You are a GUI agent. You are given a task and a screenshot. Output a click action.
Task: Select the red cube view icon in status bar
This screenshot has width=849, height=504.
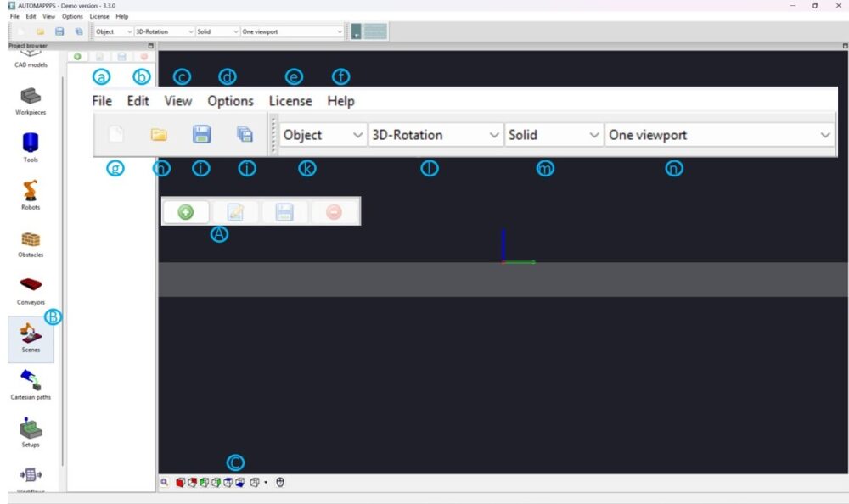pyautogui.click(x=180, y=482)
